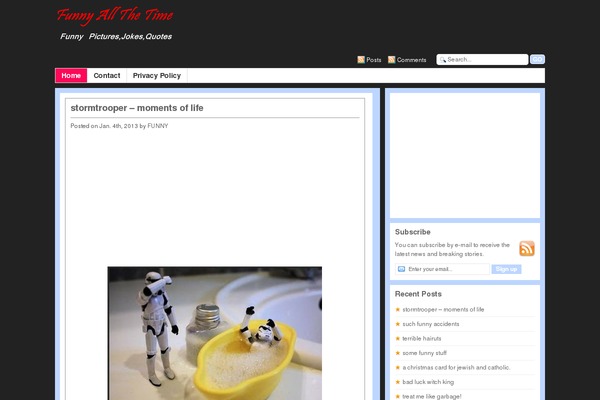The image size is (600, 400).
Task: Open the Privacy Policy menu item
Action: click(x=157, y=75)
